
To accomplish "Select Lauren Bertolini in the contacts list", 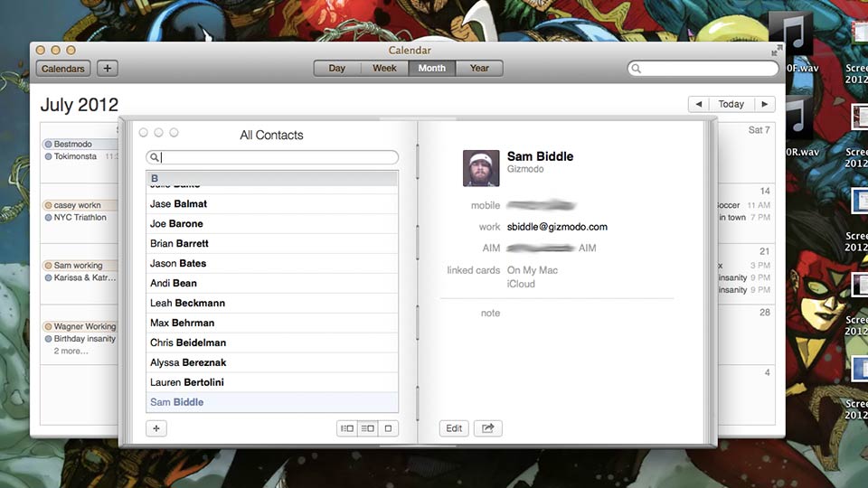I will [x=189, y=382].
